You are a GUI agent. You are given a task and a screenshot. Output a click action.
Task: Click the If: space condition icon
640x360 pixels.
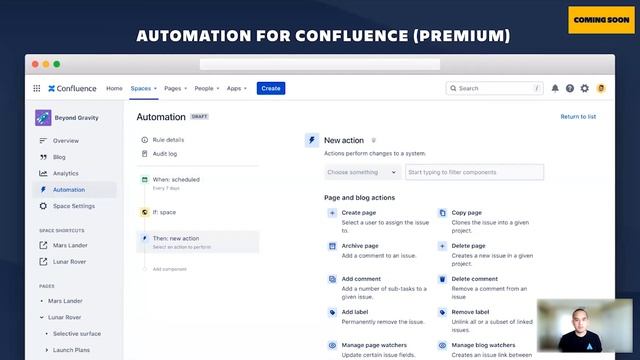[144, 212]
